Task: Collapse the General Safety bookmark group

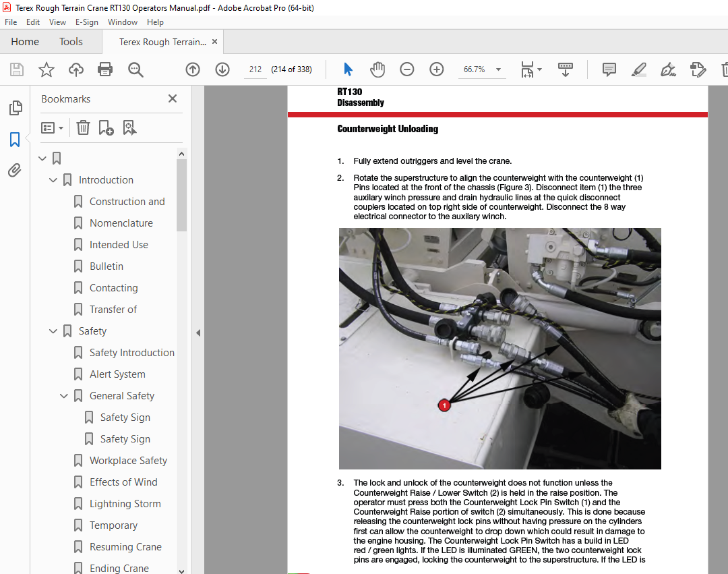Action: [x=63, y=396]
